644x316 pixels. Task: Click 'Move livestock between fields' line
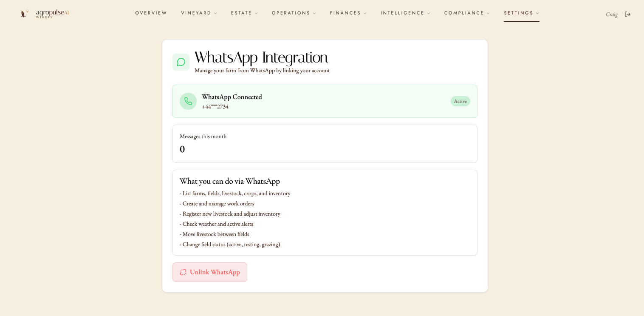(215, 234)
